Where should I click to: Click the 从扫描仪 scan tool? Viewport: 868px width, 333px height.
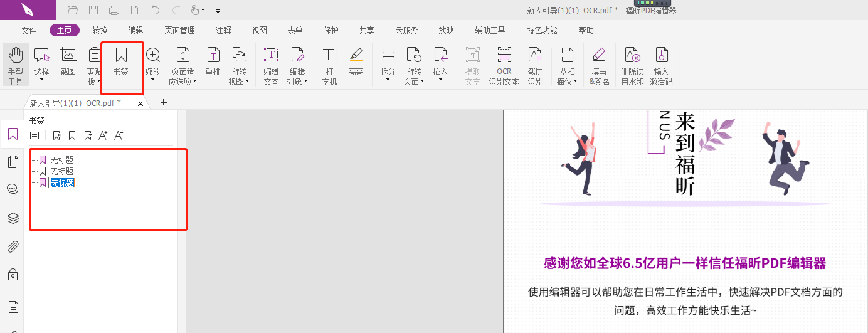567,65
